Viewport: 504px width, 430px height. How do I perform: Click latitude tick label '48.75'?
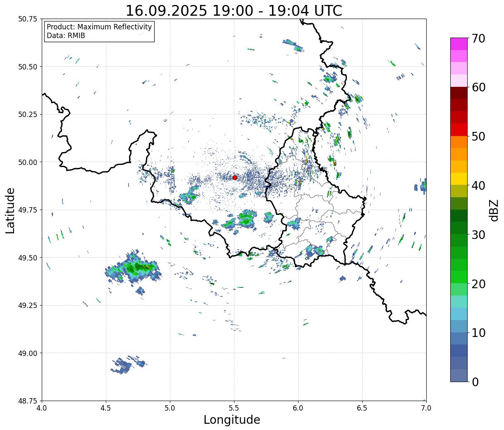tap(28, 401)
